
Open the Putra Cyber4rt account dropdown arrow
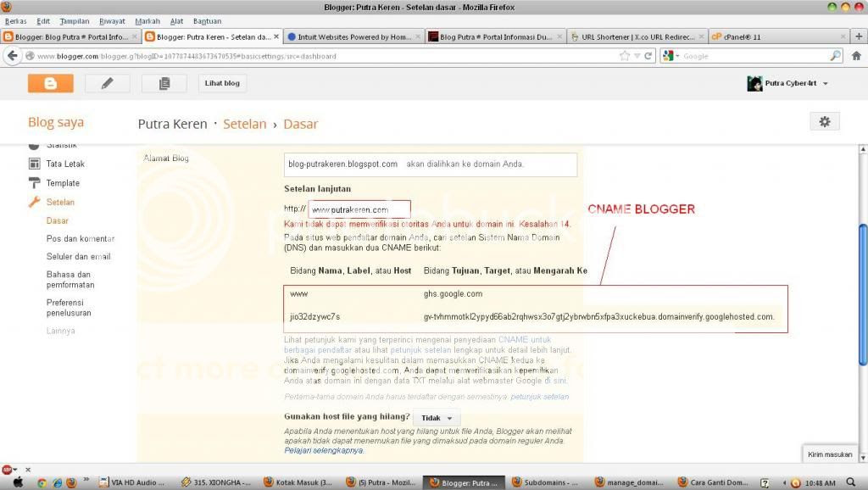[826, 84]
